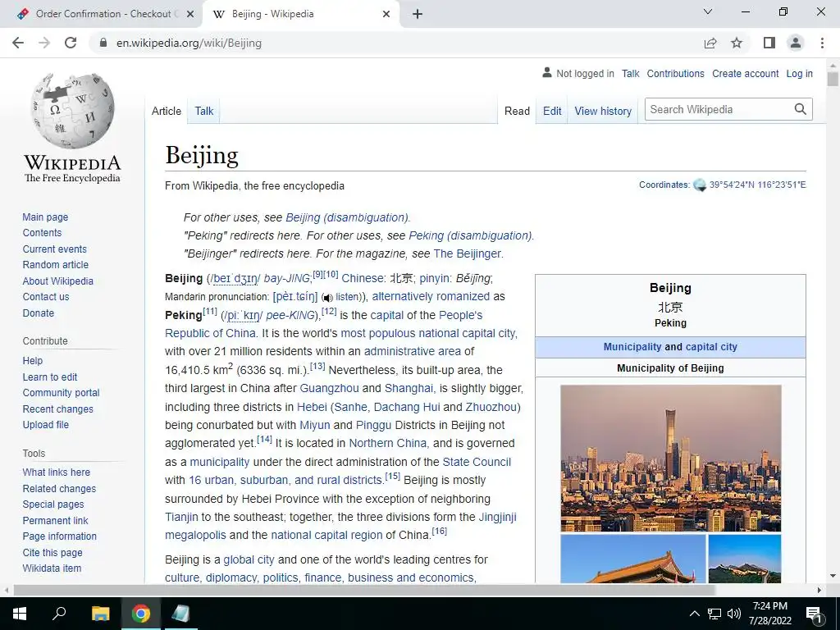
Task: Open the Beijing skyline infobox photo
Action: click(x=671, y=458)
